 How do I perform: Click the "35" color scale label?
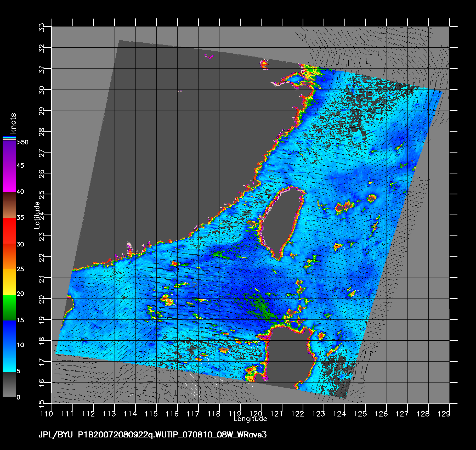point(20,217)
